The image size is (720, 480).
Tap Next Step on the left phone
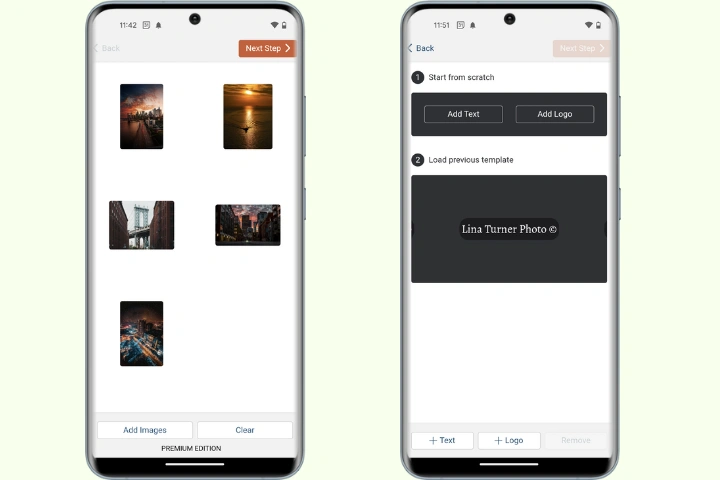(267, 48)
